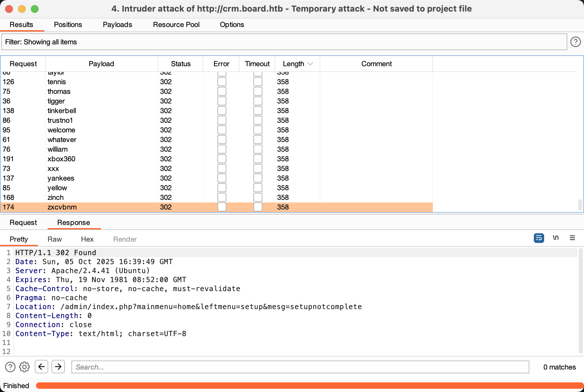Screen dimensions: 584x392
Task: Click the search help icon at bottom left
Action: coord(10,367)
